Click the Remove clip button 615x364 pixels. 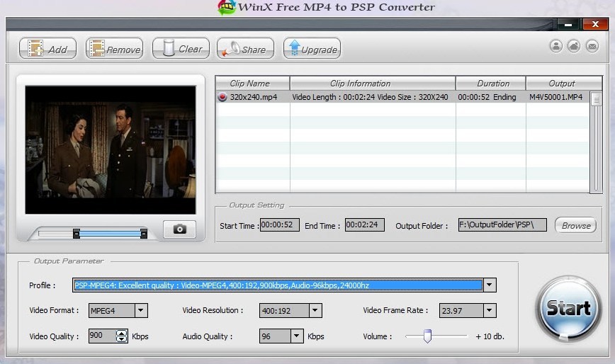[114, 49]
